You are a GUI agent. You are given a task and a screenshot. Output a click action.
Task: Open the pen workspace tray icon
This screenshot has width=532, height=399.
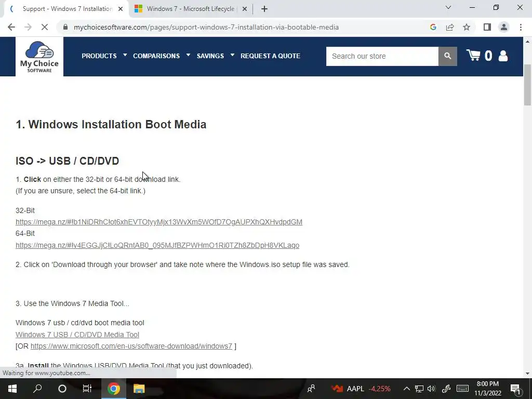pos(446,389)
